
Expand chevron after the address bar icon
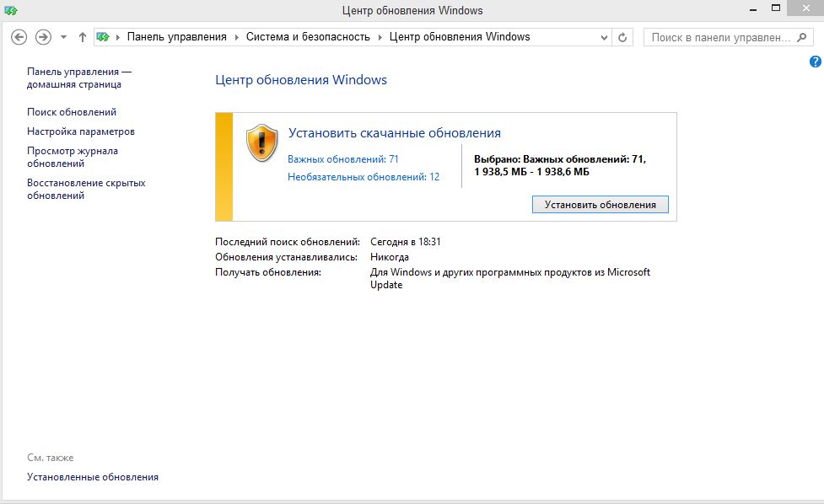tap(118, 37)
